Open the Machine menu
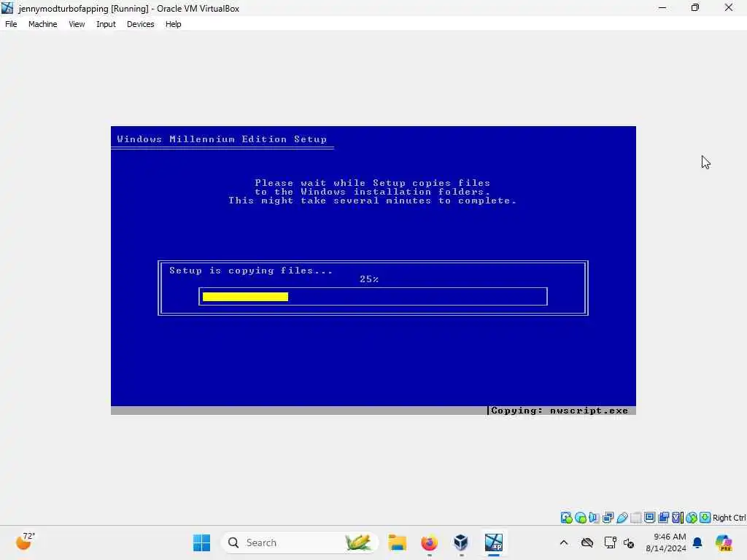747x560 pixels. pyautogui.click(x=42, y=24)
